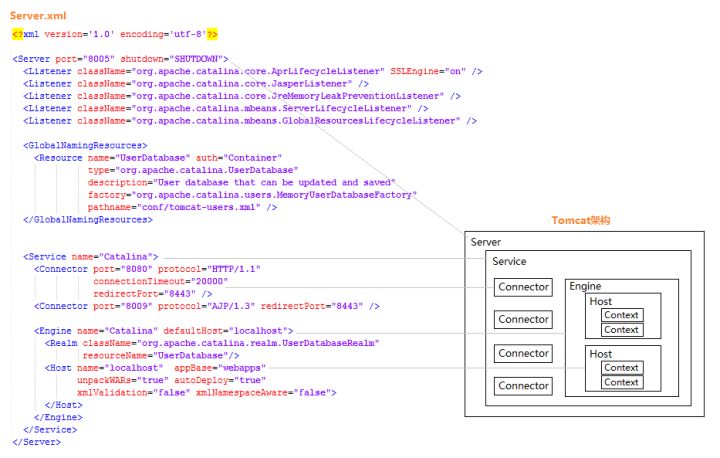Select the protocol="AJP/1.3" attribute
Viewport: 720px width, 458px height.
207,306
